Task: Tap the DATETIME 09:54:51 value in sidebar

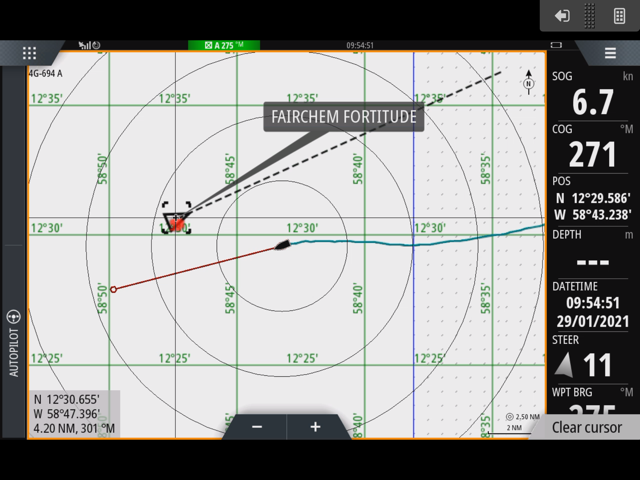Action: point(593,303)
